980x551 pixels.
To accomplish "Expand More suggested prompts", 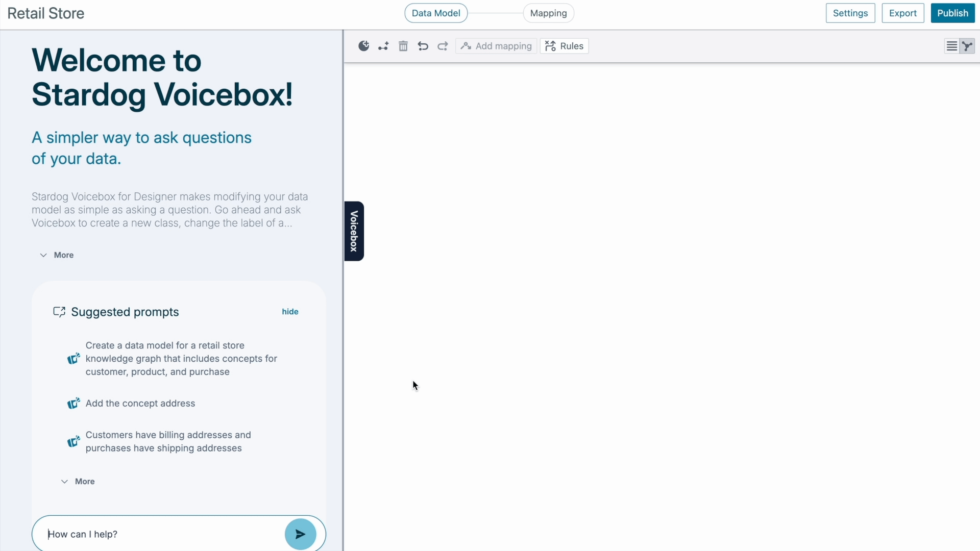I will (78, 482).
